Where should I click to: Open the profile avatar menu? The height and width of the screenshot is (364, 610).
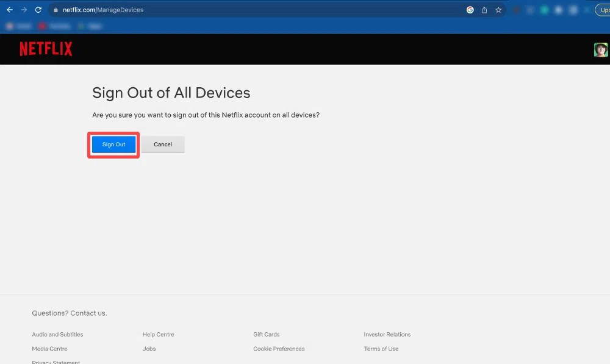pos(601,49)
